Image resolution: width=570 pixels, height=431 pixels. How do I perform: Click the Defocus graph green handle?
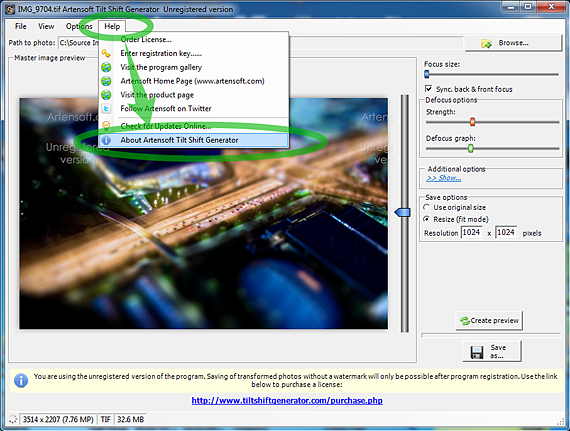pos(470,148)
